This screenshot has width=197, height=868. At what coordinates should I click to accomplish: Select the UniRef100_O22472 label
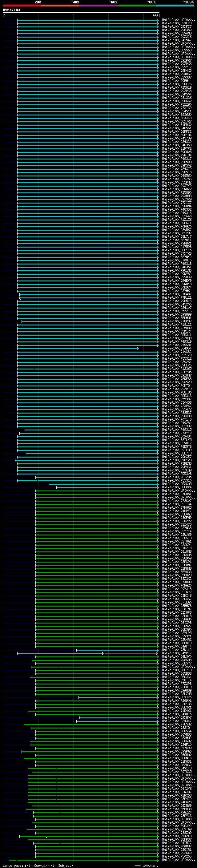point(176,410)
